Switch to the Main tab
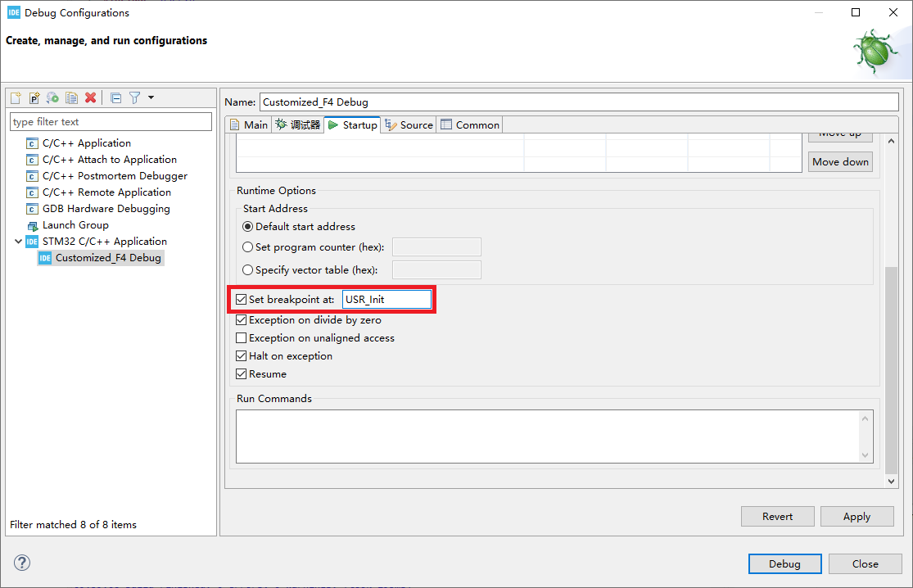Image resolution: width=913 pixels, height=588 pixels. (x=249, y=124)
